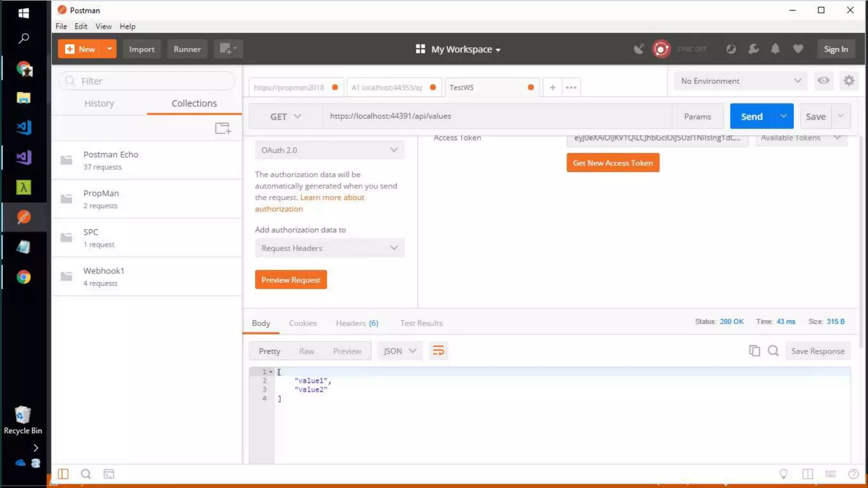
Task: Open Postman console icon in status bar
Action: tap(109, 474)
